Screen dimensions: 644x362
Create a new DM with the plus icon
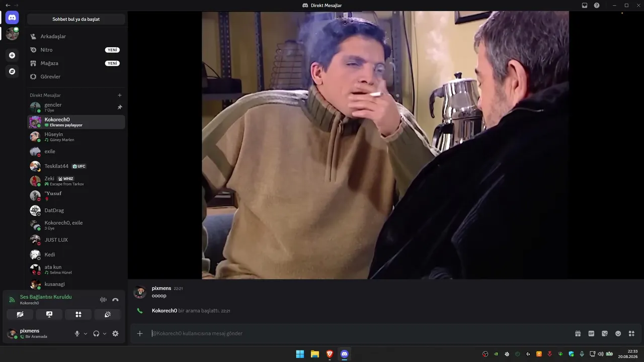point(120,95)
